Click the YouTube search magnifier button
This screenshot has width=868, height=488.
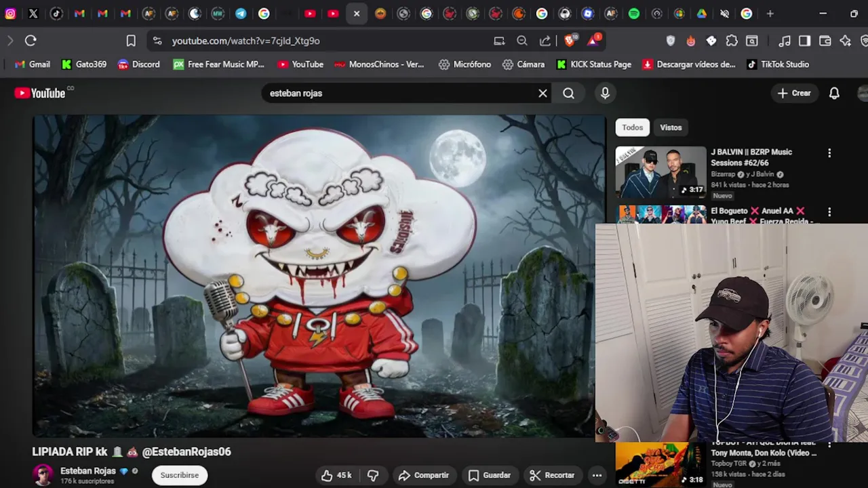click(568, 93)
